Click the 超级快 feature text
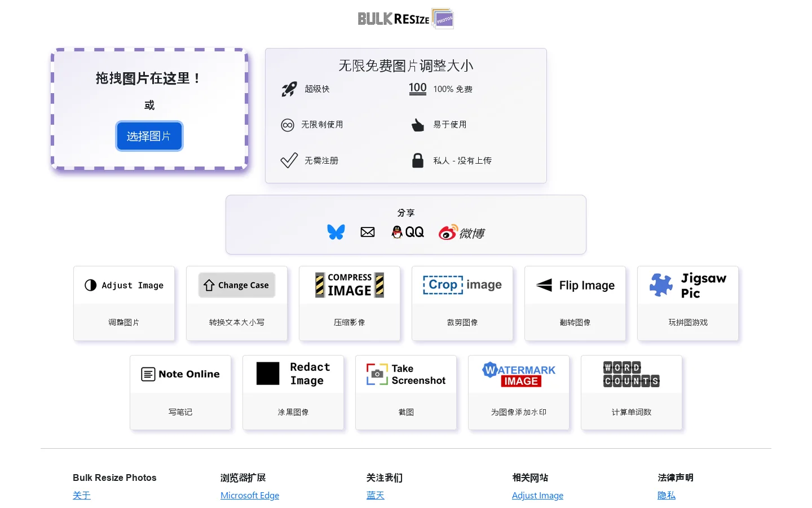 pyautogui.click(x=317, y=89)
